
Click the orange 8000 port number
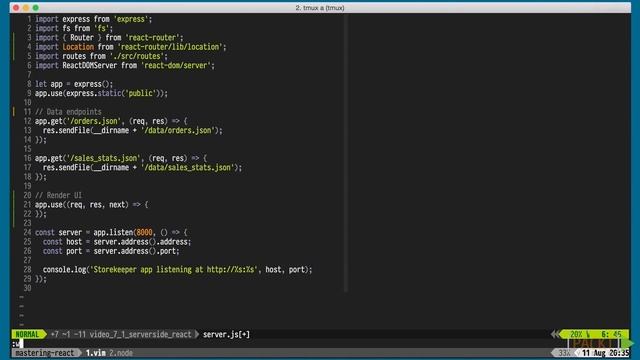[x=144, y=232]
